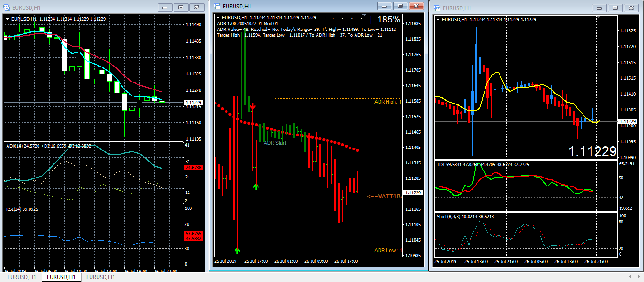
Task: Click the red down arrow on the middle chart
Action: (x=253, y=107)
